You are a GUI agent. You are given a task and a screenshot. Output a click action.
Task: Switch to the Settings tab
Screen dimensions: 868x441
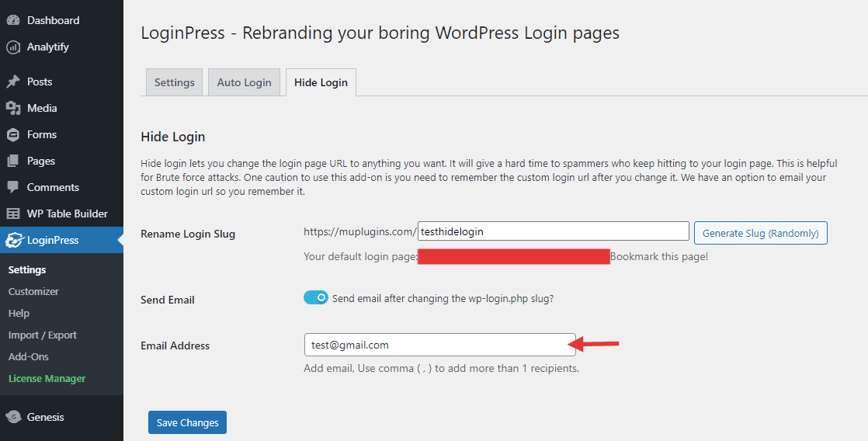[175, 82]
